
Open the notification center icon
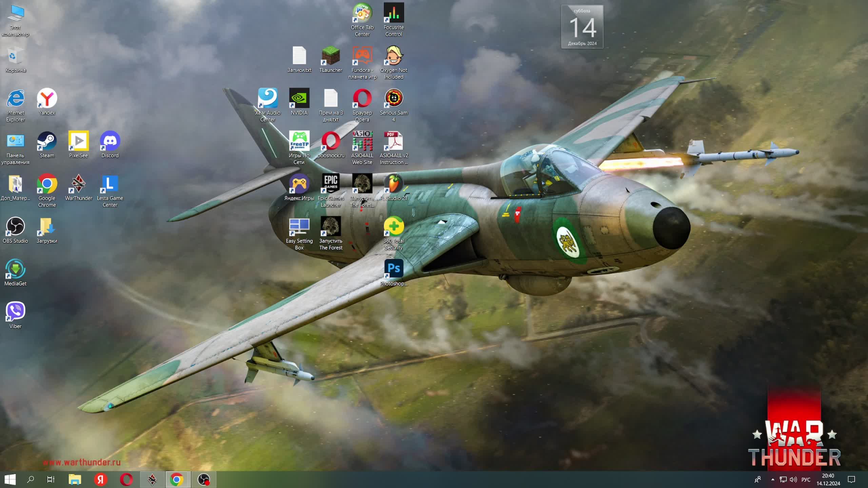(851, 479)
